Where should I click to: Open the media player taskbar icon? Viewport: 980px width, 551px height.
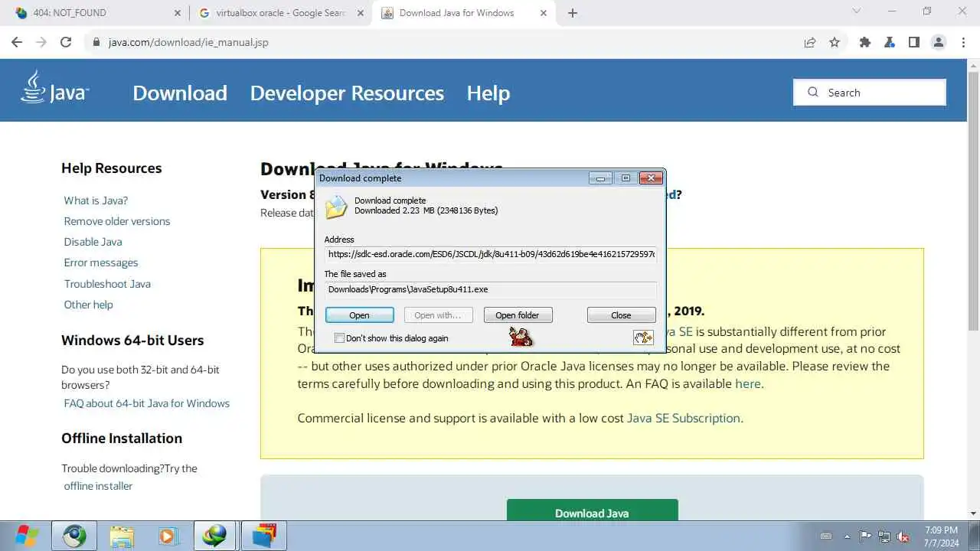pos(168,536)
